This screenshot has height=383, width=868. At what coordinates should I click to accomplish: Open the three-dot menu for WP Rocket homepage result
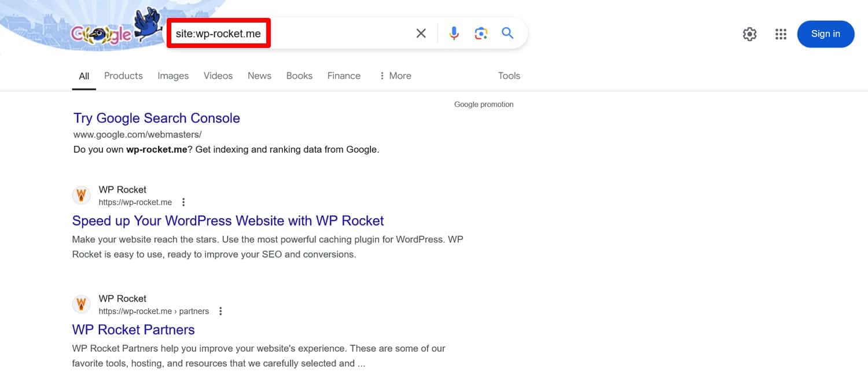coord(183,201)
